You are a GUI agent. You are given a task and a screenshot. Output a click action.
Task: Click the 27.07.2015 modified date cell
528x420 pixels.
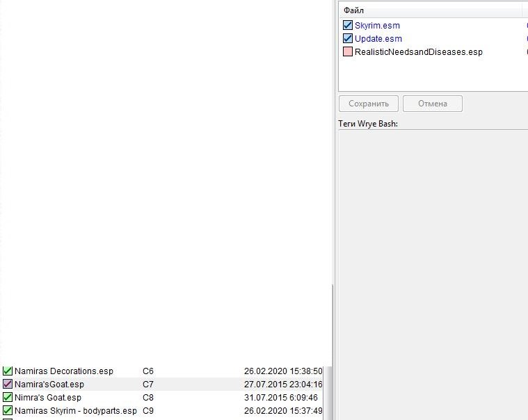tap(283, 385)
